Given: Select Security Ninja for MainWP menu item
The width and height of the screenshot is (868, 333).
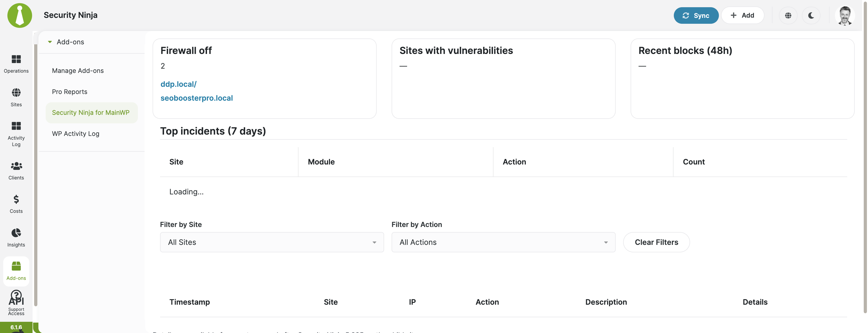Looking at the screenshot, I should 92,113.
